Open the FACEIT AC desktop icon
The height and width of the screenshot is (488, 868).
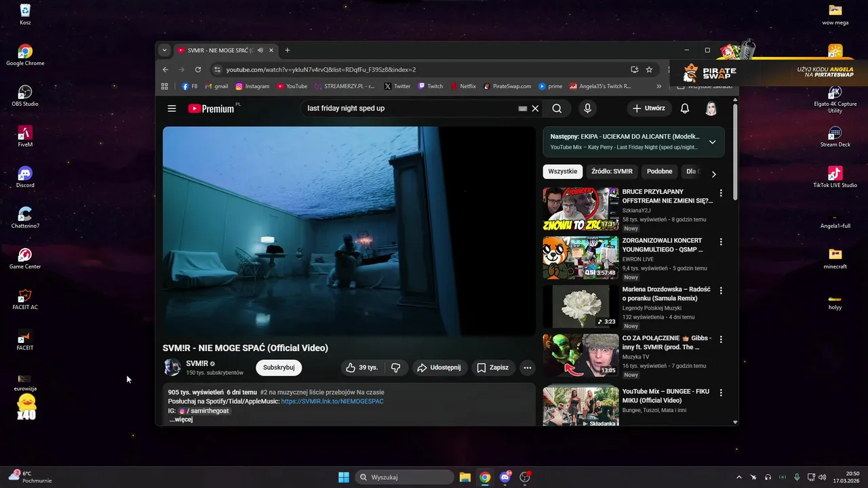25,299
